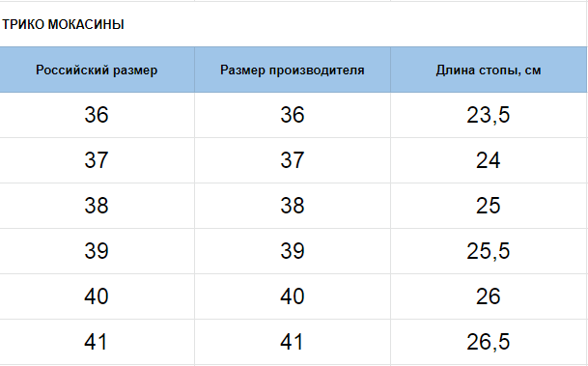
Task: Select foot length cell 25,5
Action: click(x=489, y=251)
